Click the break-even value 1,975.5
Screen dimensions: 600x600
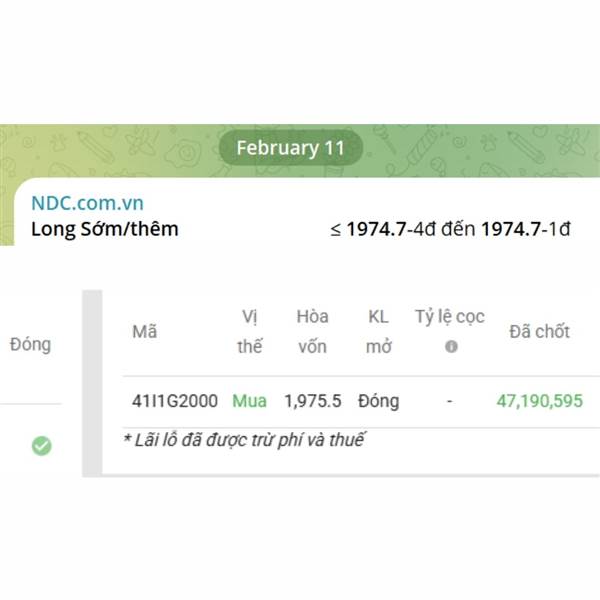pos(313,401)
